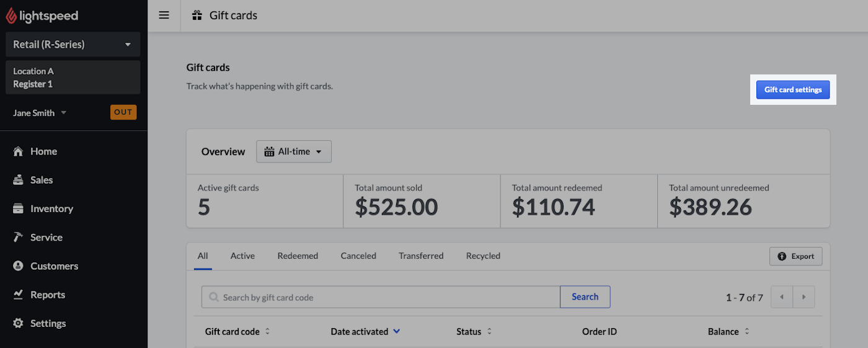Go to Inventory in the sidebar

coord(51,209)
